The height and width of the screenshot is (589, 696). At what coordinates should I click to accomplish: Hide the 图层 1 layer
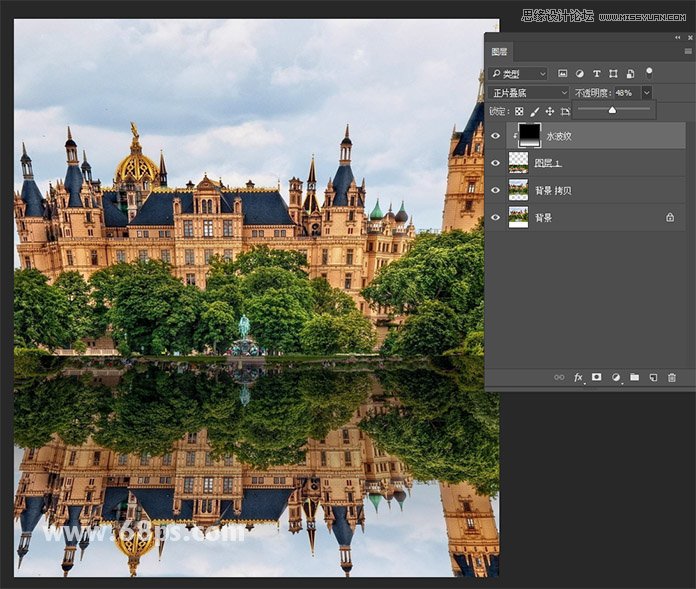(495, 163)
